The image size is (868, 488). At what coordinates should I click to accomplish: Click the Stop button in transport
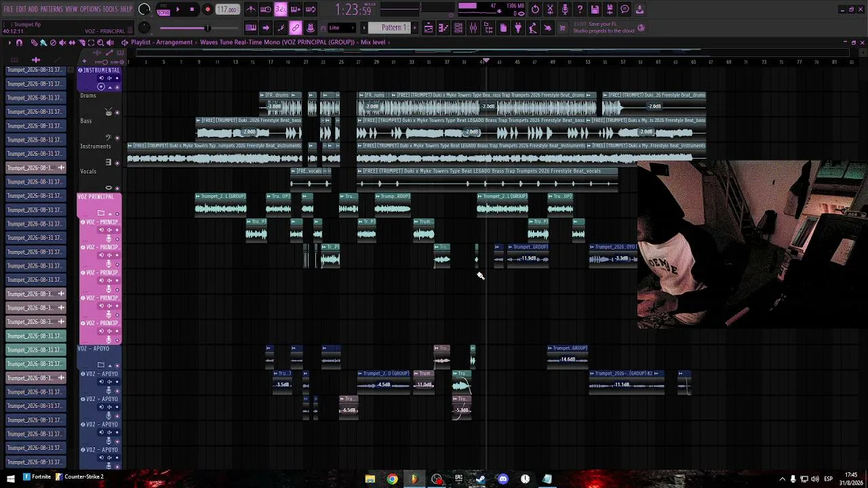point(193,9)
